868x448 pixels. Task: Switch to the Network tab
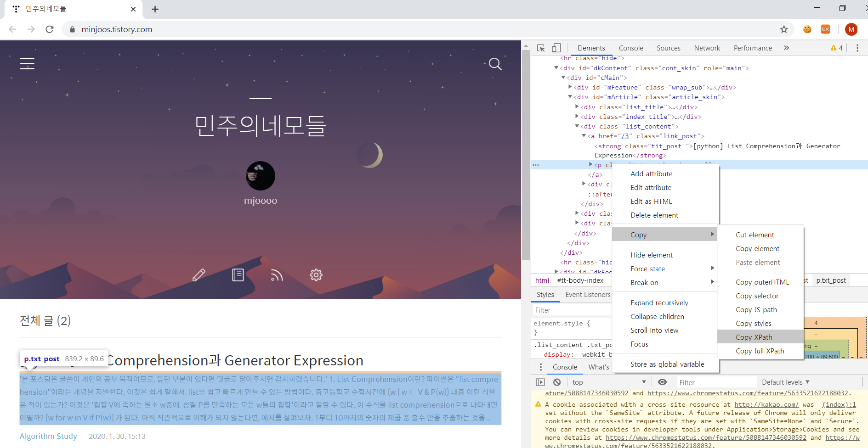pyautogui.click(x=707, y=48)
